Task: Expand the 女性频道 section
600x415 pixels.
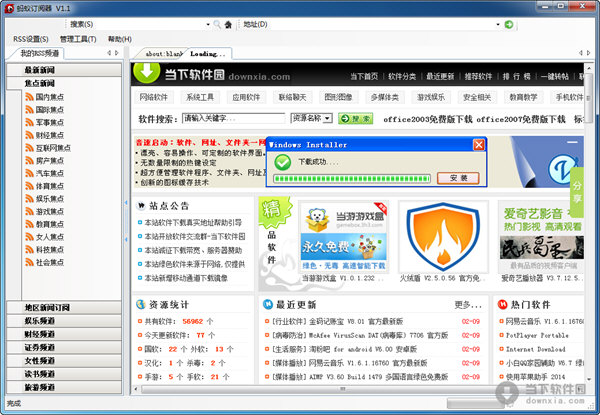Action: (x=64, y=361)
